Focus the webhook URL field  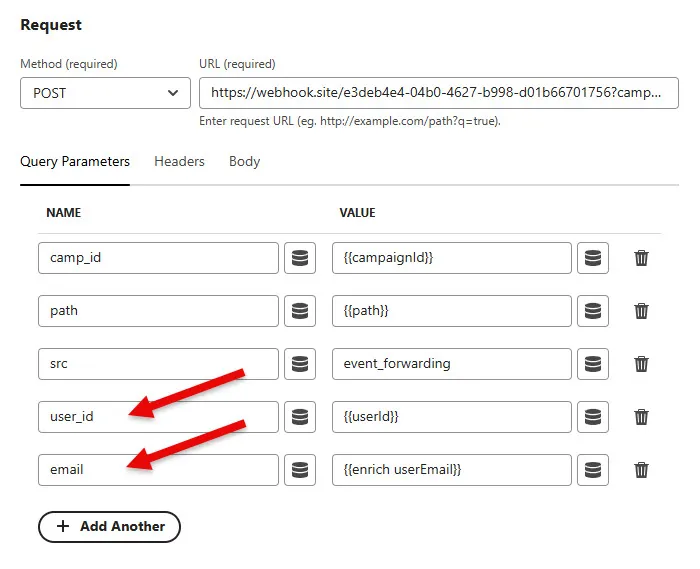tap(439, 93)
